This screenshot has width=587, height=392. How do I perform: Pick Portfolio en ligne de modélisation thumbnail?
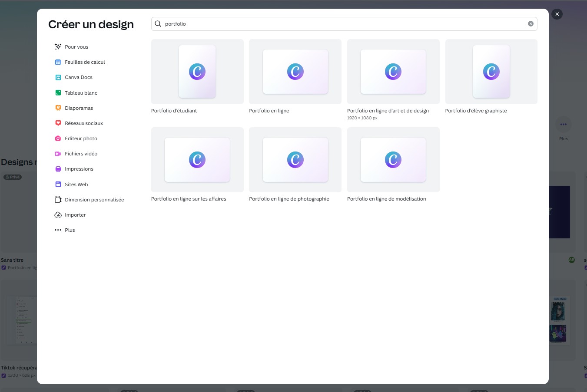pos(393,160)
